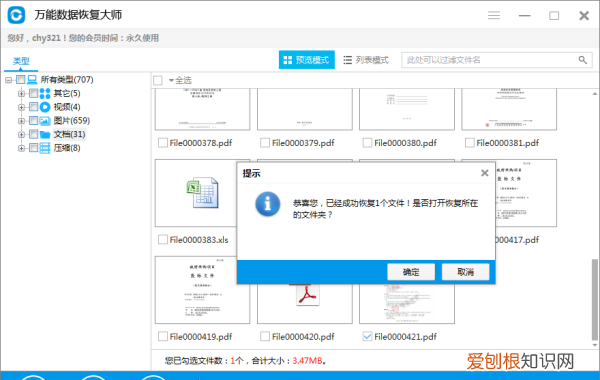Expand the 视频(4) tree node

pyautogui.click(x=21, y=107)
